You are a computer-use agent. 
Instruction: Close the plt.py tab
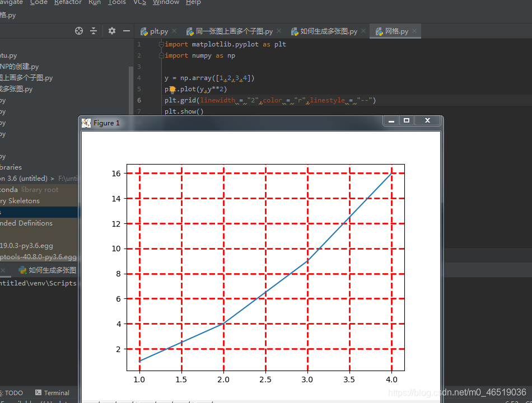(174, 31)
